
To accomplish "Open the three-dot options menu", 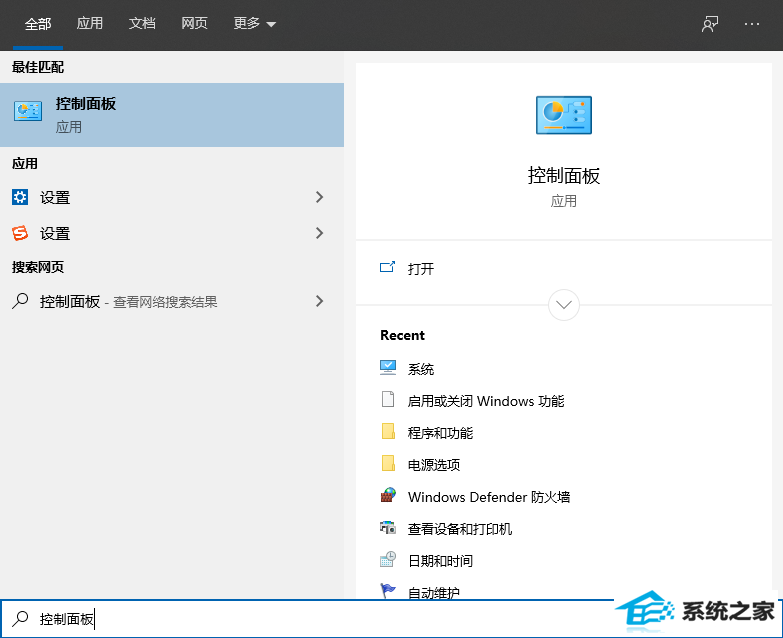I will 752,23.
